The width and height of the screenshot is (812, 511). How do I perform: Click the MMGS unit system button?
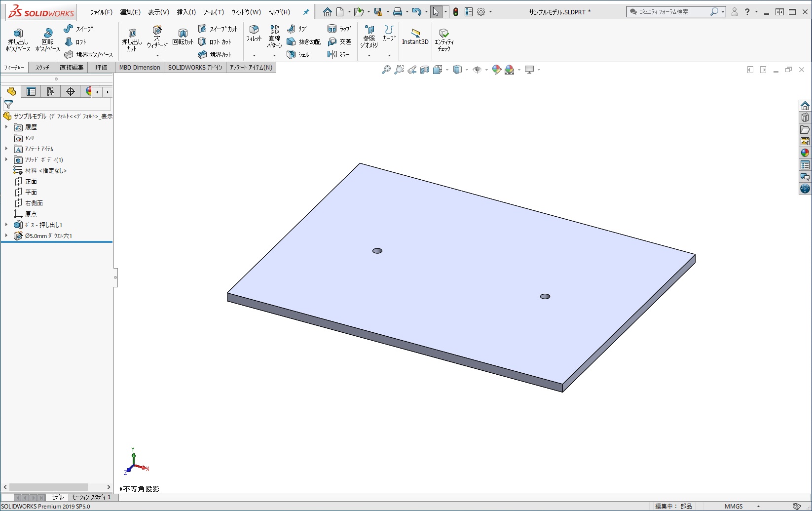[733, 506]
